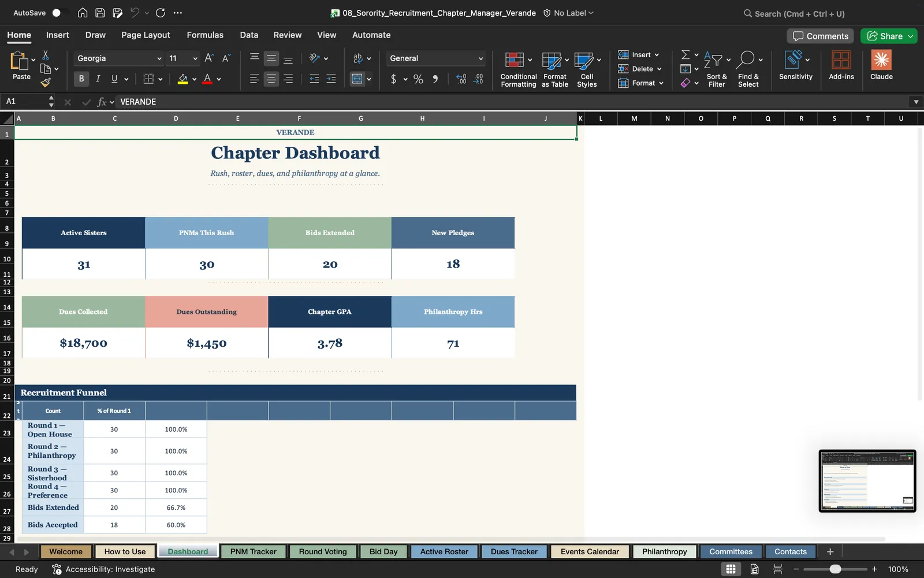Switch to the Philanthropy sheet

click(664, 551)
